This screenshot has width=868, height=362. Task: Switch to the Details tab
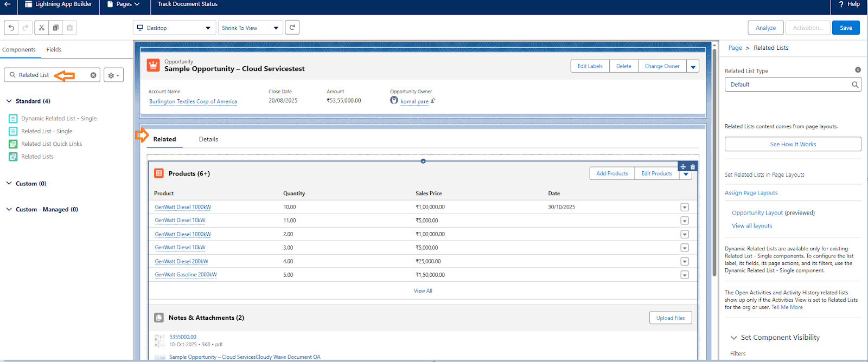pos(208,139)
